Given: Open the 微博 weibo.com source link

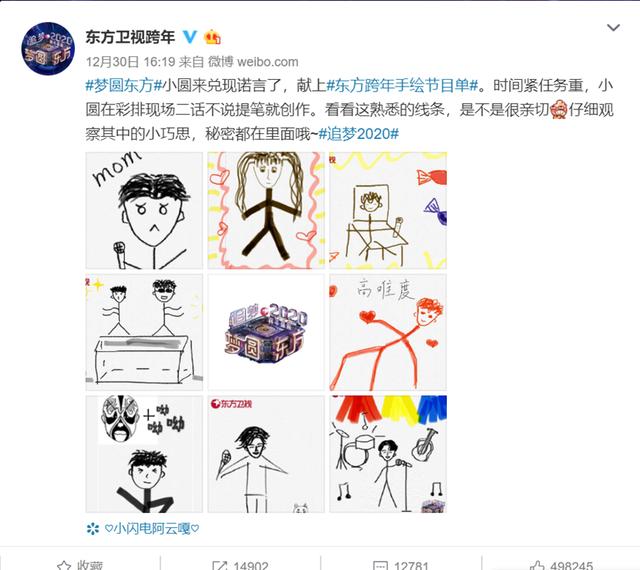Looking at the screenshot, I should (x=253, y=62).
